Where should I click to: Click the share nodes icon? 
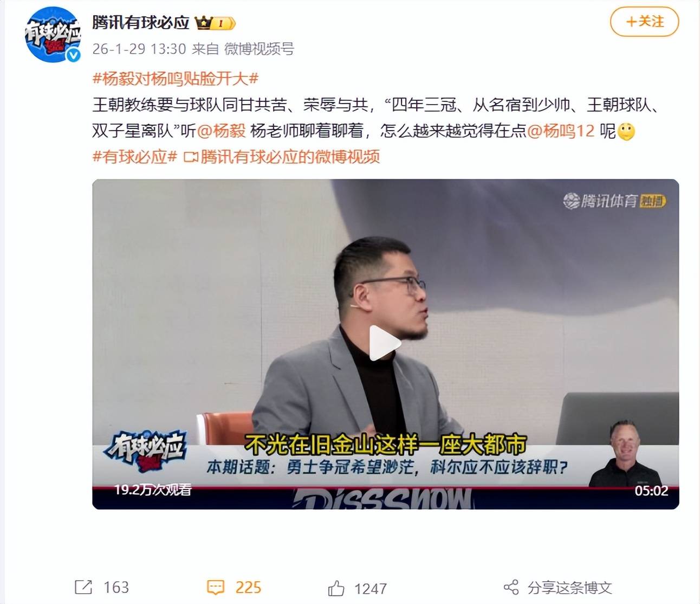click(x=511, y=587)
